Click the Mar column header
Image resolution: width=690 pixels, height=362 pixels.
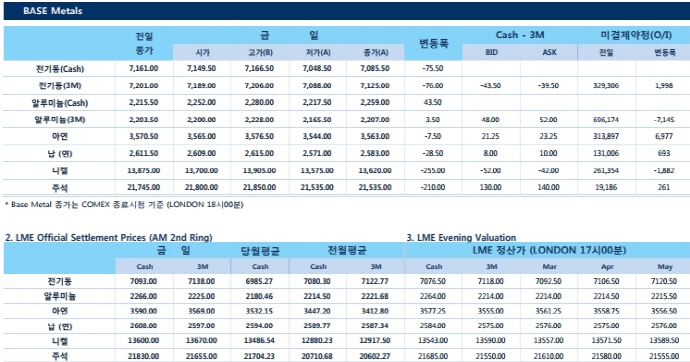(x=549, y=267)
